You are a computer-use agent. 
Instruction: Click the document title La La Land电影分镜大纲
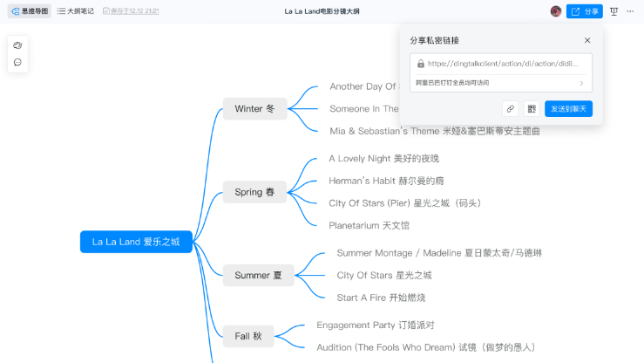[x=322, y=11]
